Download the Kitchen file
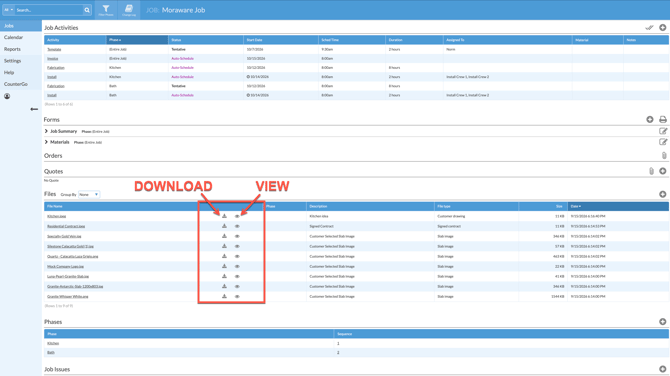670x376 pixels. (224, 216)
